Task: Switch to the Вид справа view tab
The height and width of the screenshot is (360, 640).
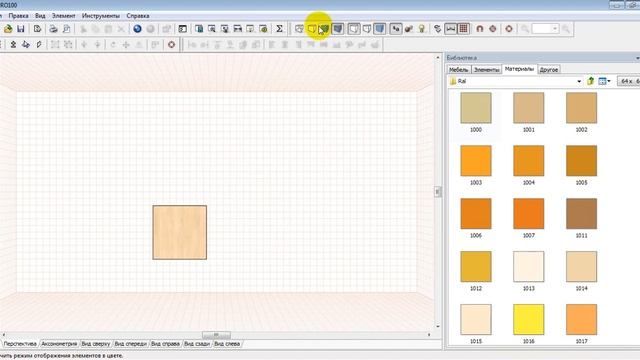Action: pos(165,344)
